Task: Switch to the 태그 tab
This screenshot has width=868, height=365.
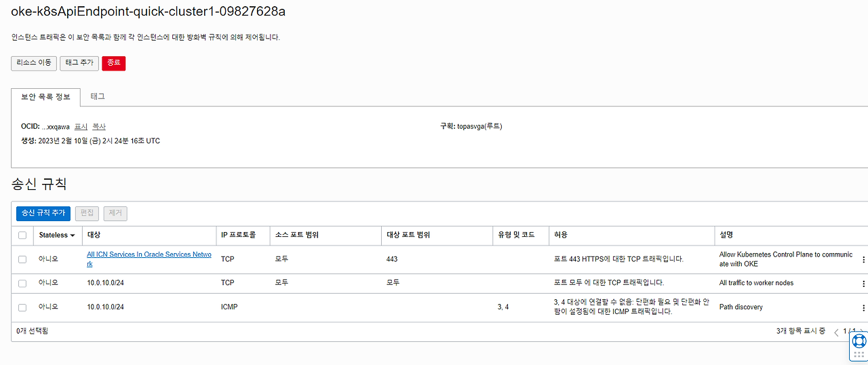Action: point(98,96)
